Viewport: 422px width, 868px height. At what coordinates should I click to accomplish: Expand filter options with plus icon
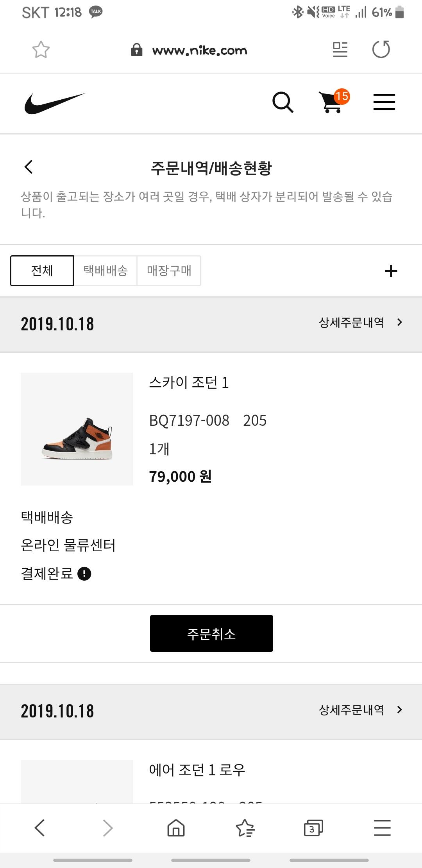[391, 271]
